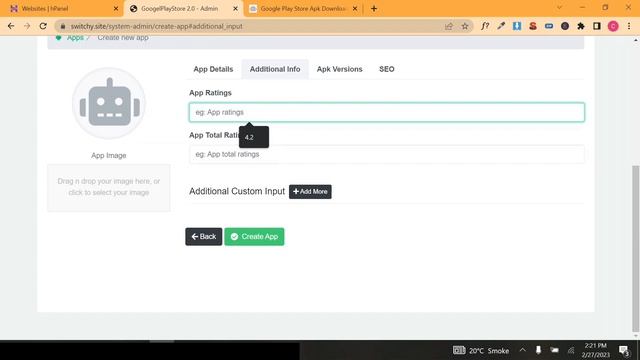Click the battery tray icon
The image size is (640, 360).
tap(554, 350)
